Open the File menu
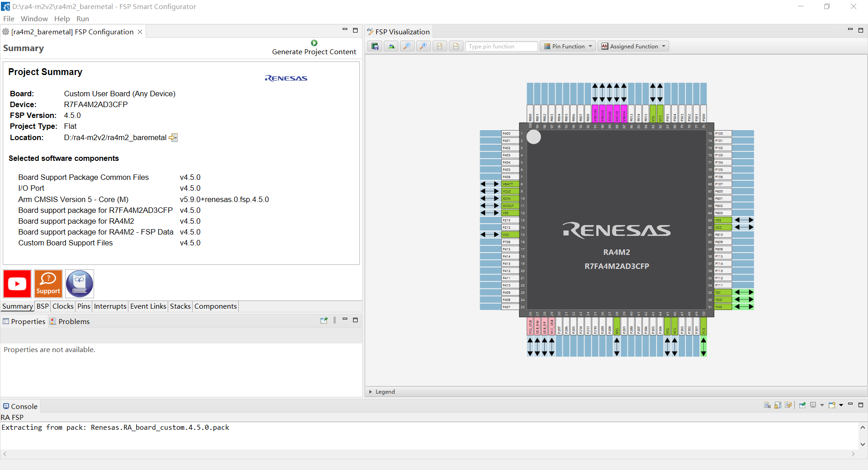 (9, 19)
